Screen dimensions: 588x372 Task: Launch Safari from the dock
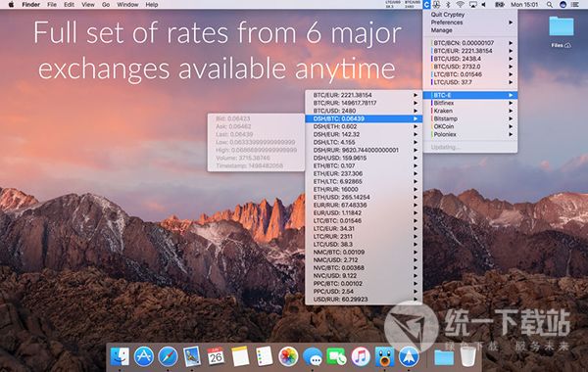(168, 356)
